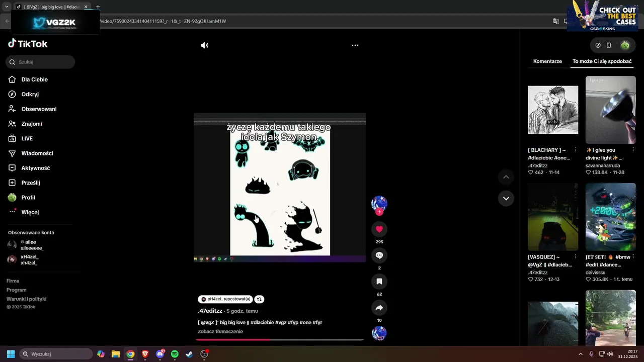Open options for the VASQUEZ video

(x=576, y=257)
